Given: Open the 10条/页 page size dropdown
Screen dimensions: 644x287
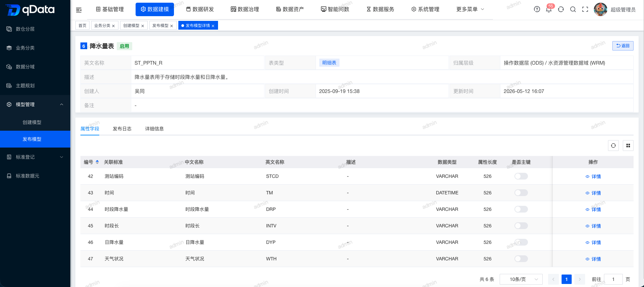Looking at the screenshot, I should point(521,279).
